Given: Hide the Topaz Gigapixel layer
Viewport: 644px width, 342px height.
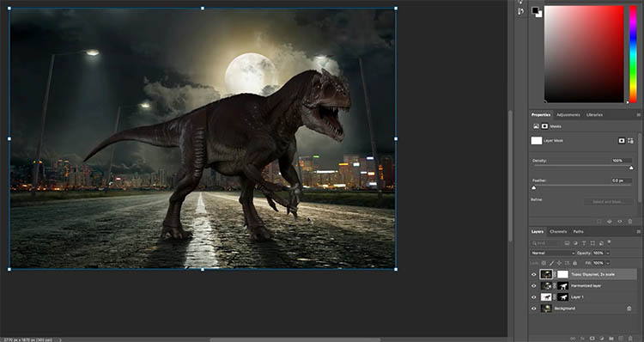Looking at the screenshot, I should tap(534, 274).
